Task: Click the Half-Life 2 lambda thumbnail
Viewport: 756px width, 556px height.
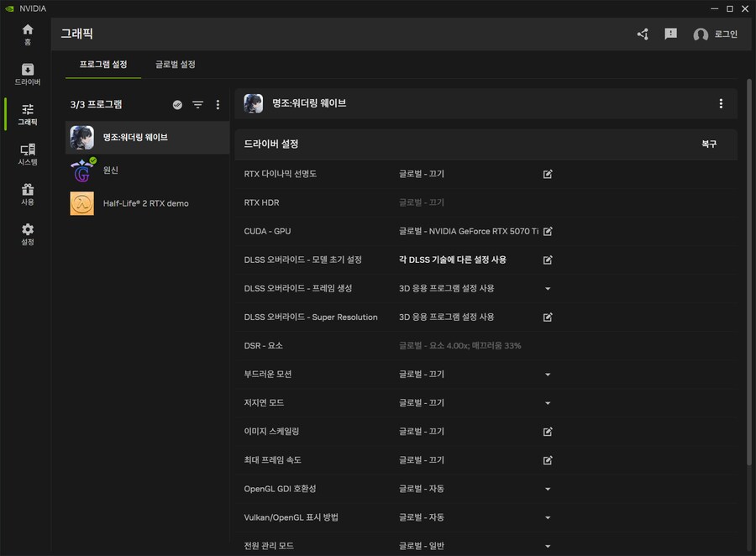Action: 82,203
